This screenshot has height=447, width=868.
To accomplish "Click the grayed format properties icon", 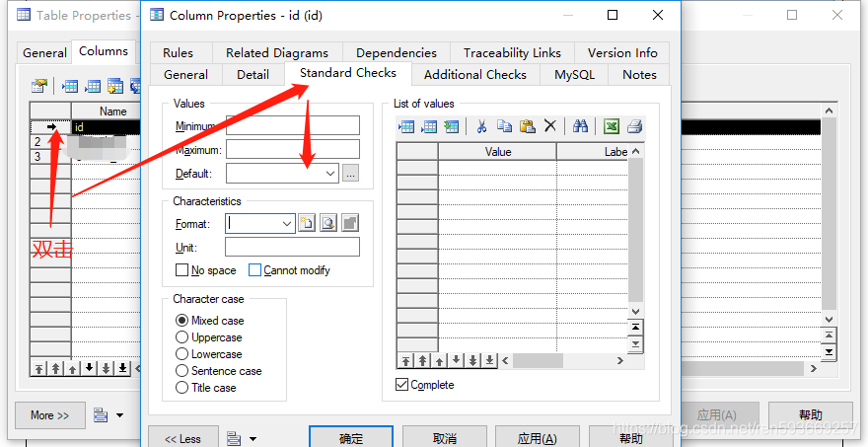I will (x=350, y=223).
